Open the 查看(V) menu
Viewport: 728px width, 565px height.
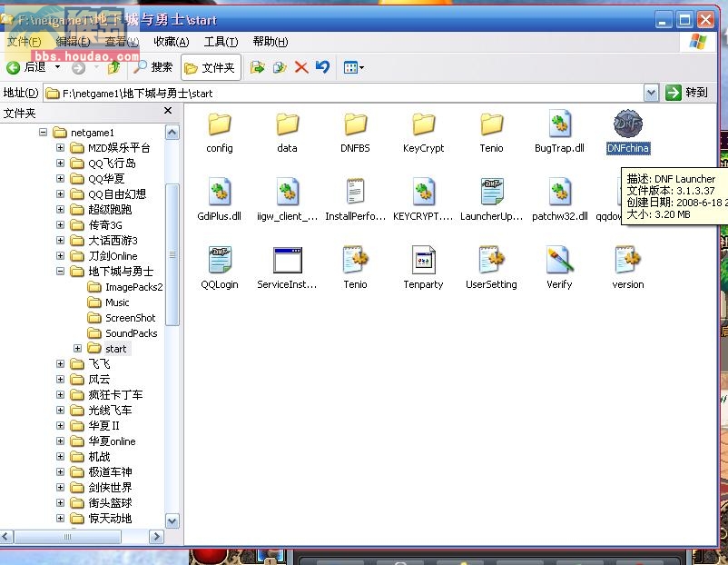click(x=122, y=42)
